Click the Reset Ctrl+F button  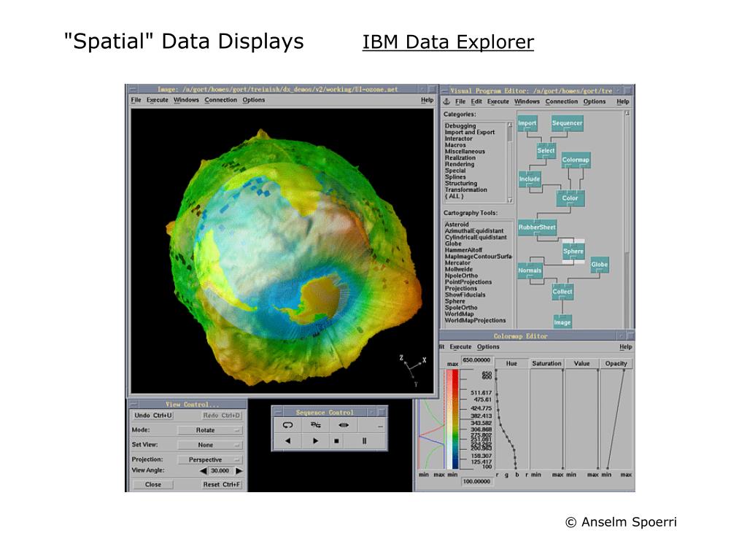pos(222,484)
